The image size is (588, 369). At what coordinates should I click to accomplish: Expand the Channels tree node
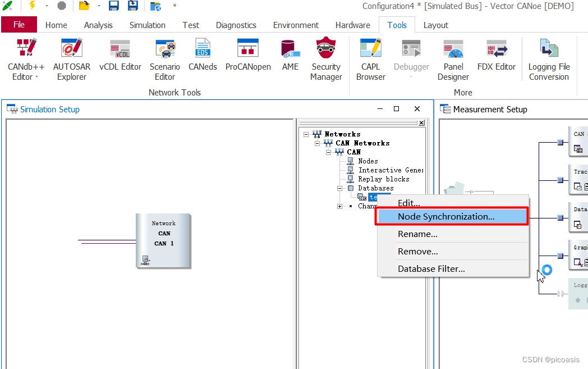tap(340, 207)
